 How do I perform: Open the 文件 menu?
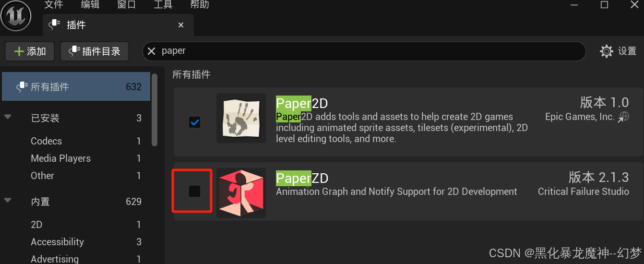tap(54, 5)
